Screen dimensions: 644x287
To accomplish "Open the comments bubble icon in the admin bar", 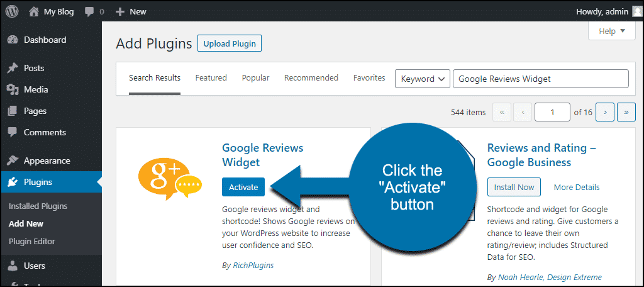I will (89, 12).
